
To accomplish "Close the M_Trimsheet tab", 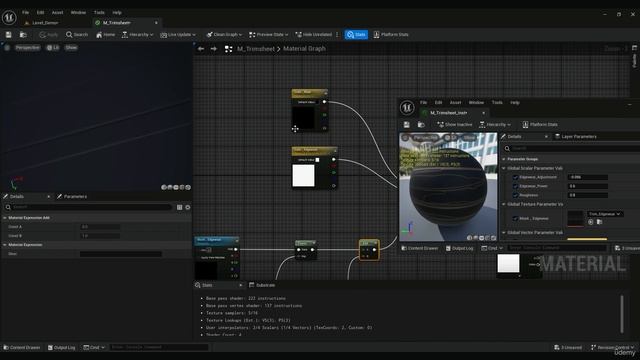I will pyautogui.click(x=156, y=23).
